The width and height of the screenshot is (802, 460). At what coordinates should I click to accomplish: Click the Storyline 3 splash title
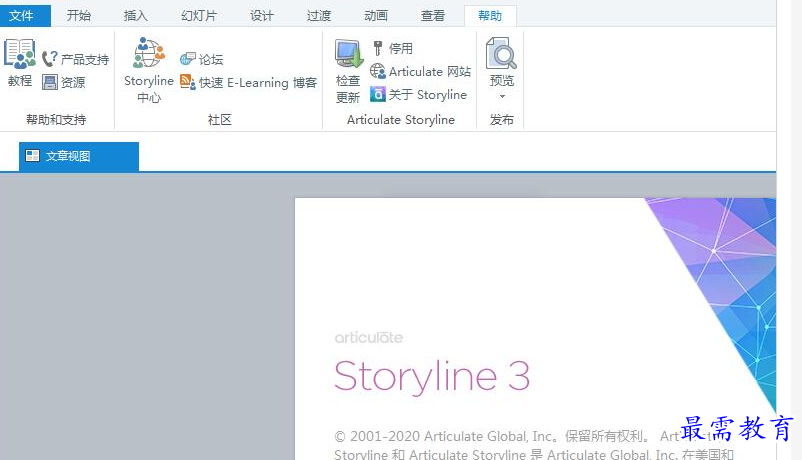point(432,376)
